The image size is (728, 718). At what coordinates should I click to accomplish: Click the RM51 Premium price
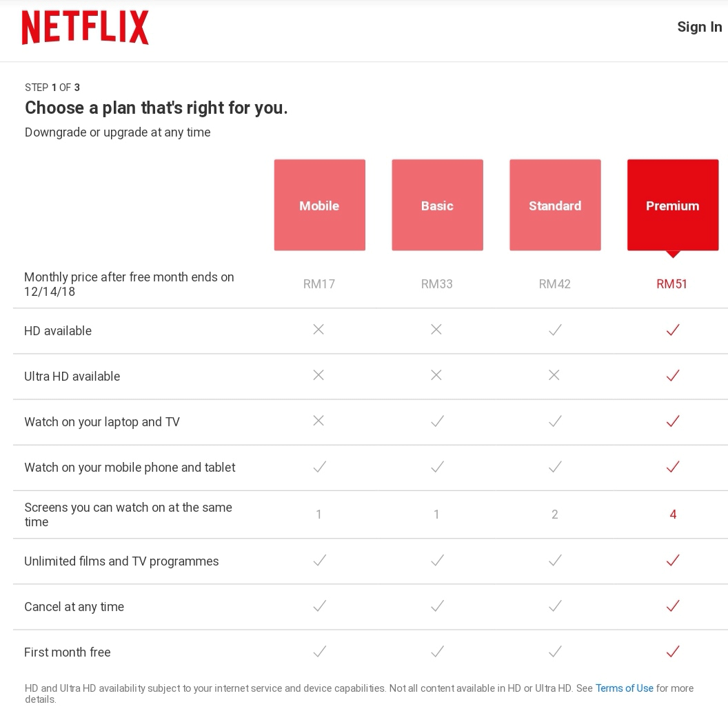coord(672,284)
